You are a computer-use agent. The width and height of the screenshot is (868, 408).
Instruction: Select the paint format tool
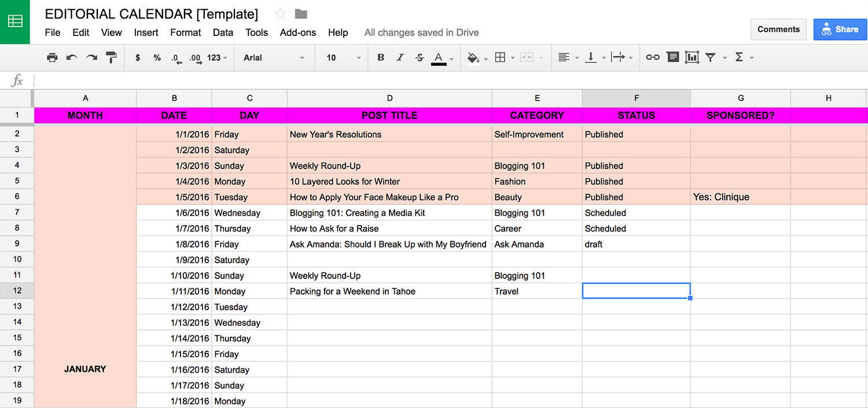click(111, 57)
